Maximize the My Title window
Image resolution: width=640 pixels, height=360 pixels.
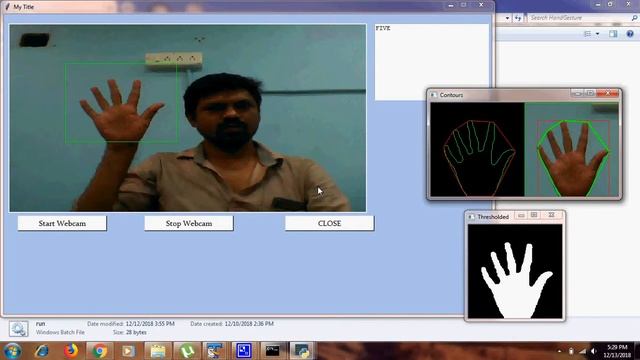(x=464, y=5)
